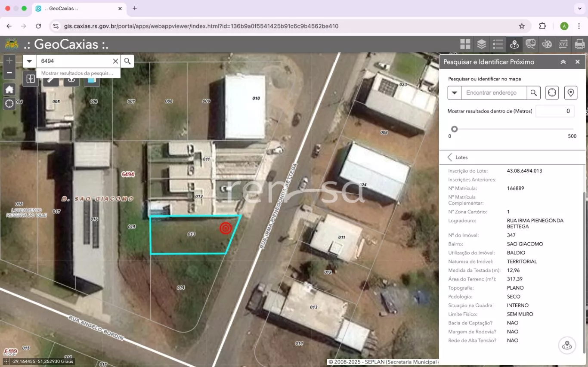Open the print widget
Screen dimensions: 588x367
579,44
